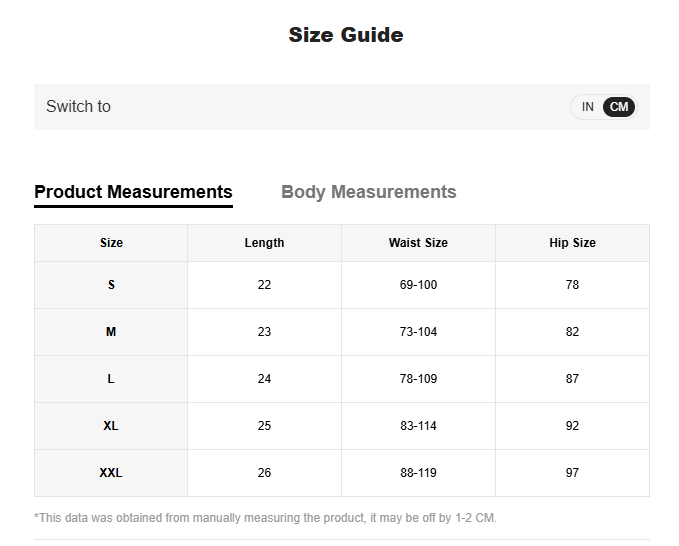Select the XXL size row label
Viewport: 679px width, 546px height.
(111, 473)
